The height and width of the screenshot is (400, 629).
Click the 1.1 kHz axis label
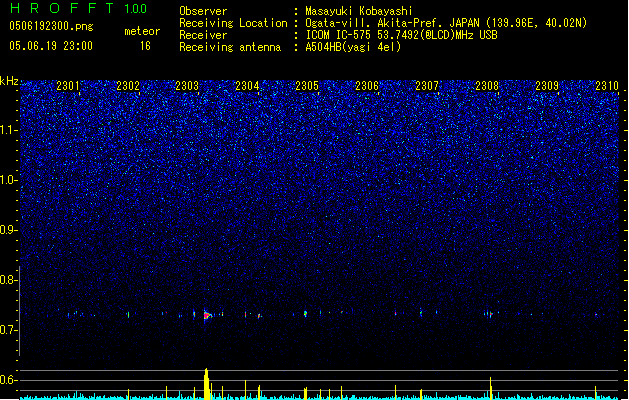click(9, 130)
